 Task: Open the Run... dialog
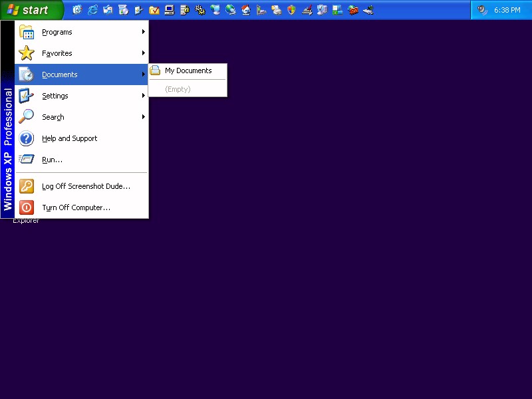[52, 160]
